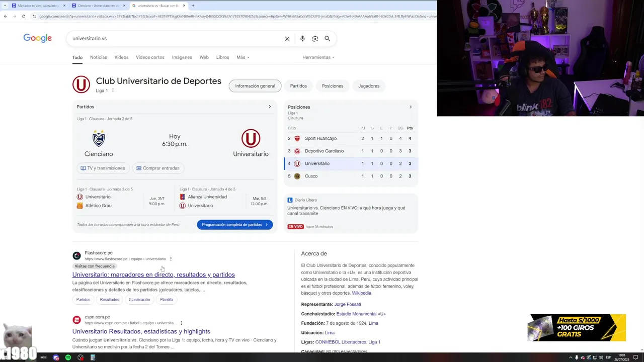The height and width of the screenshot is (362, 644).
Task: Click the espn.com.pe site favicon
Action: [76, 320]
